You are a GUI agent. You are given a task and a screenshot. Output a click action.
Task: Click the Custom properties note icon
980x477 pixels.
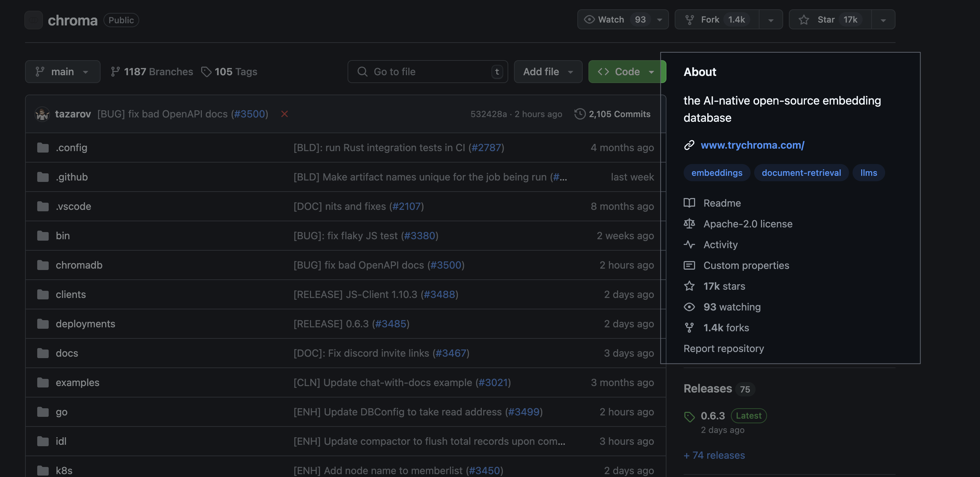pyautogui.click(x=689, y=265)
